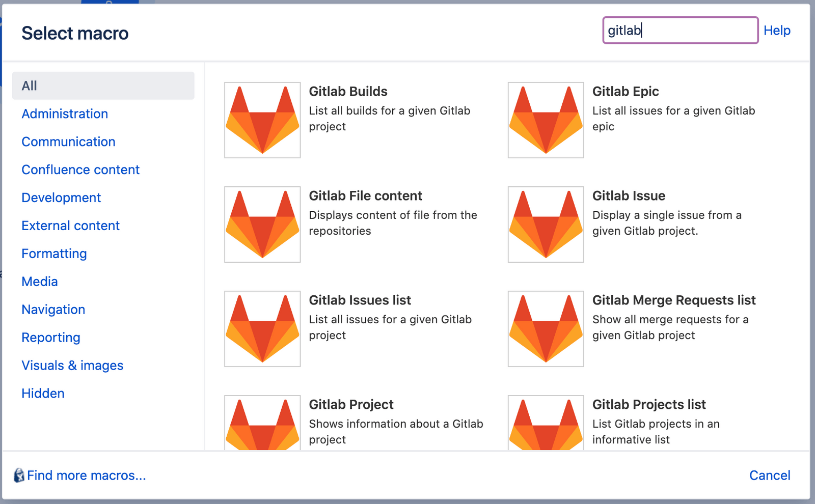Open the Confluence content category
This screenshot has height=504, width=815.
point(80,170)
